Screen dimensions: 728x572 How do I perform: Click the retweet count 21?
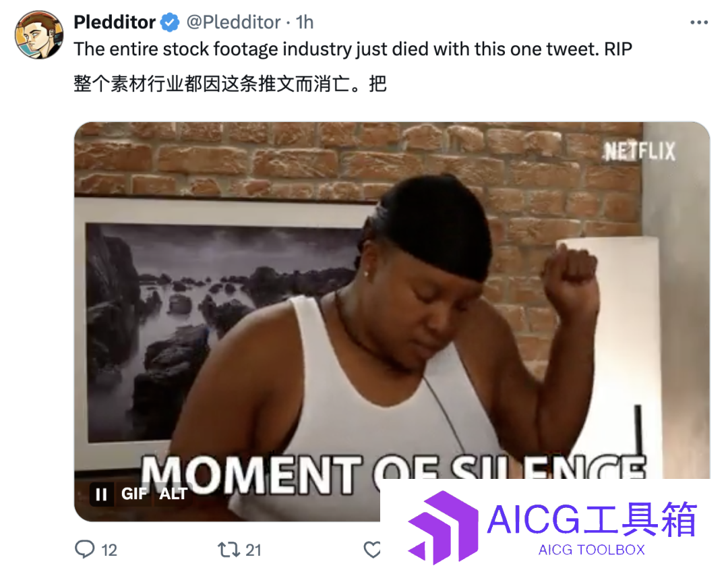[x=253, y=550]
